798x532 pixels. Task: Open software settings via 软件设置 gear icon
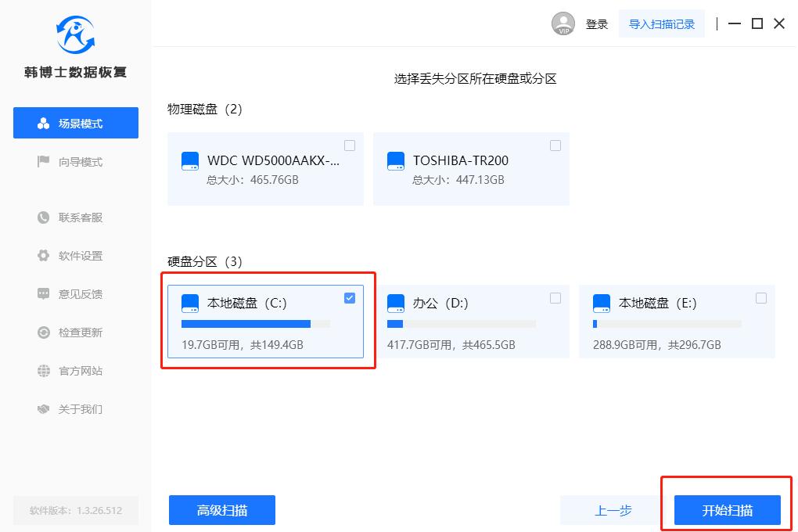tap(43, 255)
